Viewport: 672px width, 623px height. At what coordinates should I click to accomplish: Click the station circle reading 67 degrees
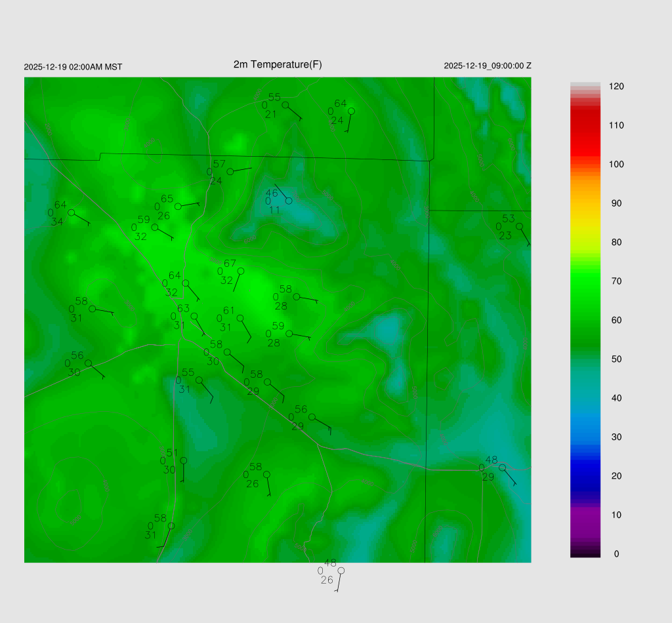click(241, 271)
